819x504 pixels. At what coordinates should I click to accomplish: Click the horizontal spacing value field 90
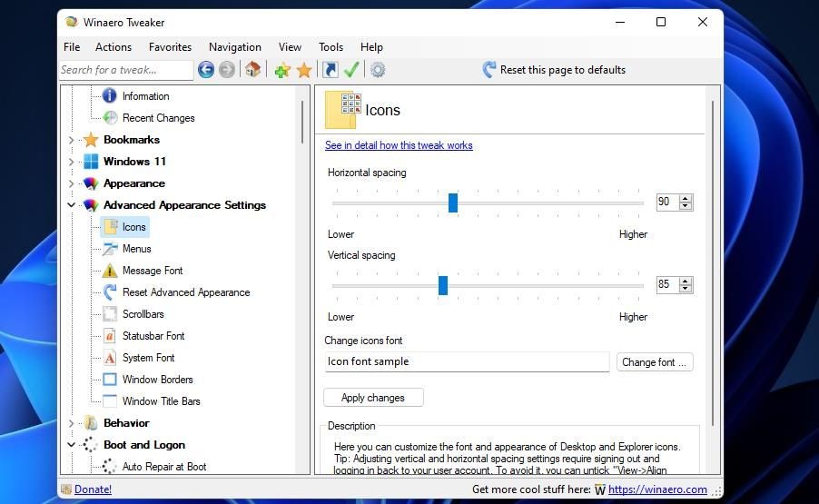667,202
